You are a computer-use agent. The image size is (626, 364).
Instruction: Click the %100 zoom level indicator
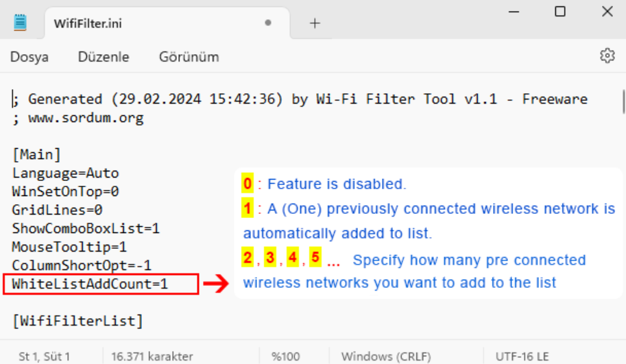(285, 356)
